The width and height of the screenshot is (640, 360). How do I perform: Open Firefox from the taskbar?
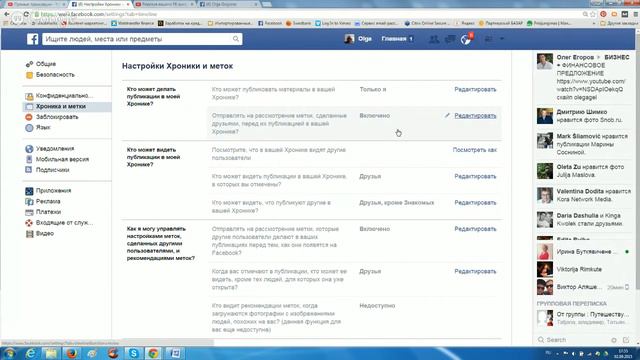tap(72, 353)
